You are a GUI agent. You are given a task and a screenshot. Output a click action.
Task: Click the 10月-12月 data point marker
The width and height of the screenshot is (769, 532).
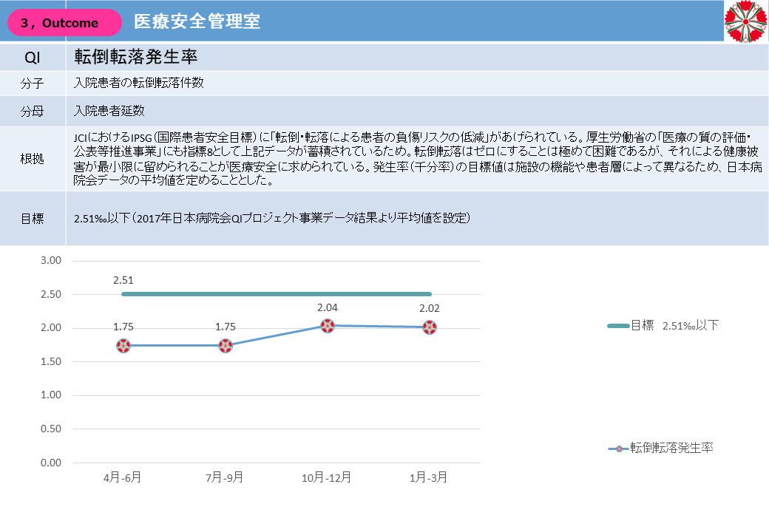point(328,326)
